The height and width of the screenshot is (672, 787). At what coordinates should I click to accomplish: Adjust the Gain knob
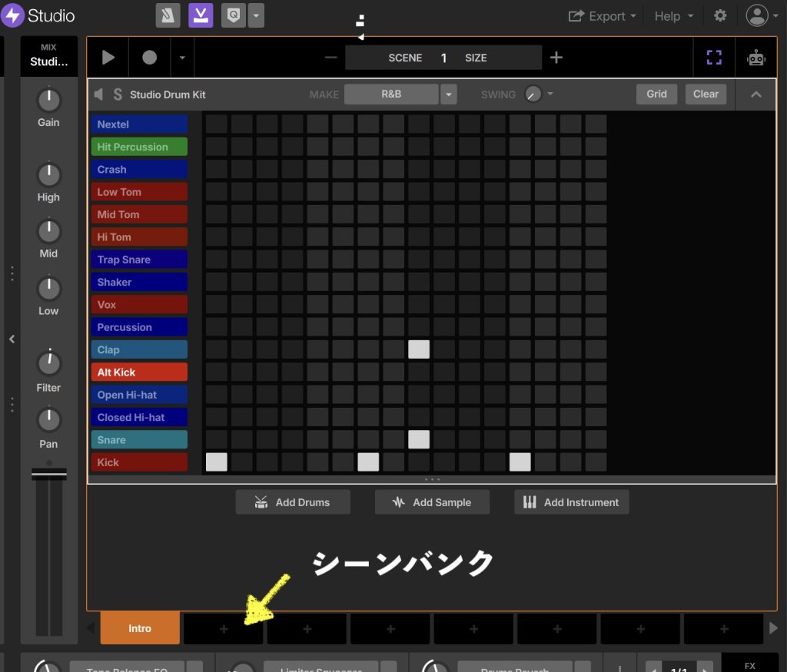tap(48, 99)
